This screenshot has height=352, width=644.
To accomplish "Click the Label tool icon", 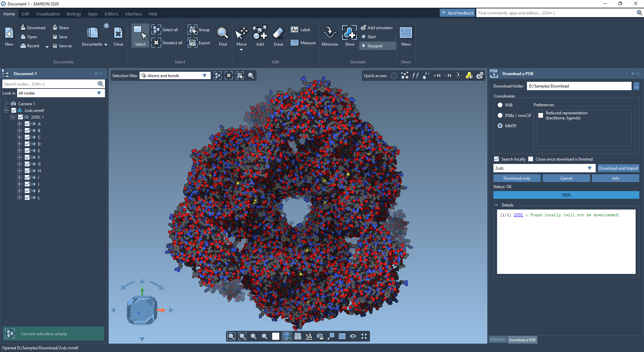I will pyautogui.click(x=294, y=30).
